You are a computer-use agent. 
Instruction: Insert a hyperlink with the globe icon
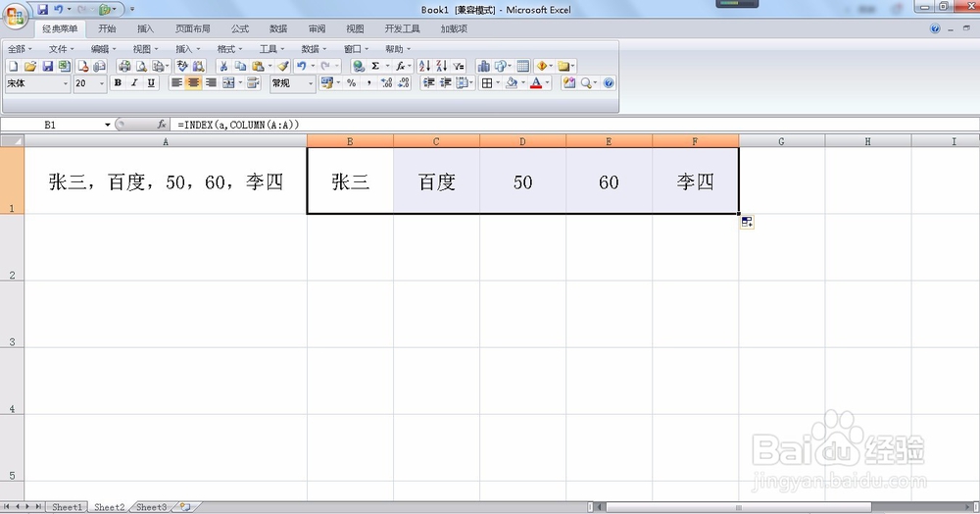[359, 67]
